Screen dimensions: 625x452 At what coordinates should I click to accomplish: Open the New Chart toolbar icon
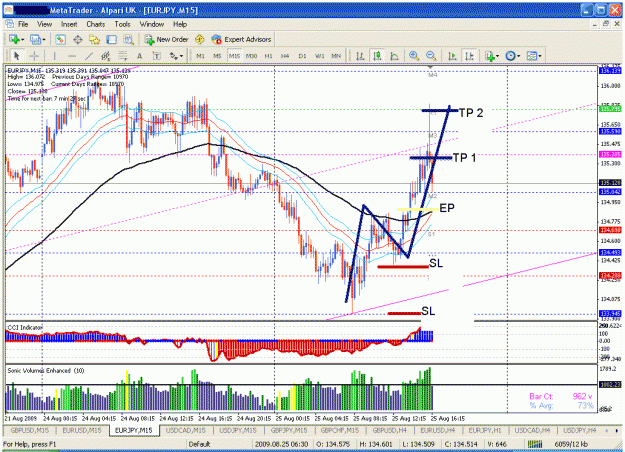14,39
